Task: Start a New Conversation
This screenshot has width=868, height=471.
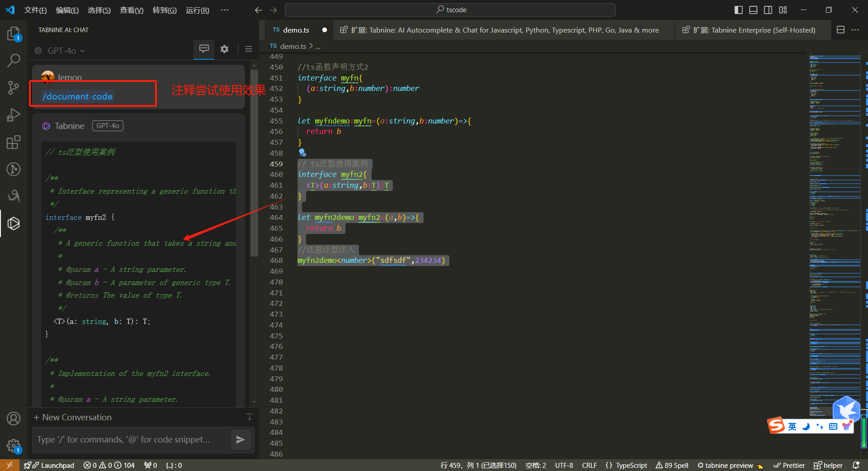Action: pyautogui.click(x=72, y=417)
